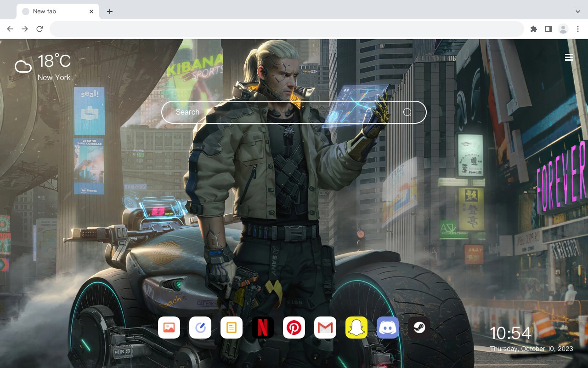
Task: Toggle the browser side panel
Action: click(x=548, y=29)
